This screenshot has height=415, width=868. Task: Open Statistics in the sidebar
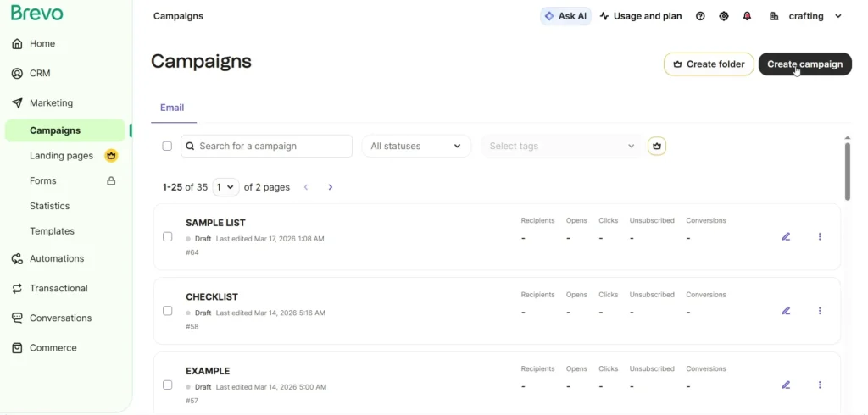pos(50,206)
